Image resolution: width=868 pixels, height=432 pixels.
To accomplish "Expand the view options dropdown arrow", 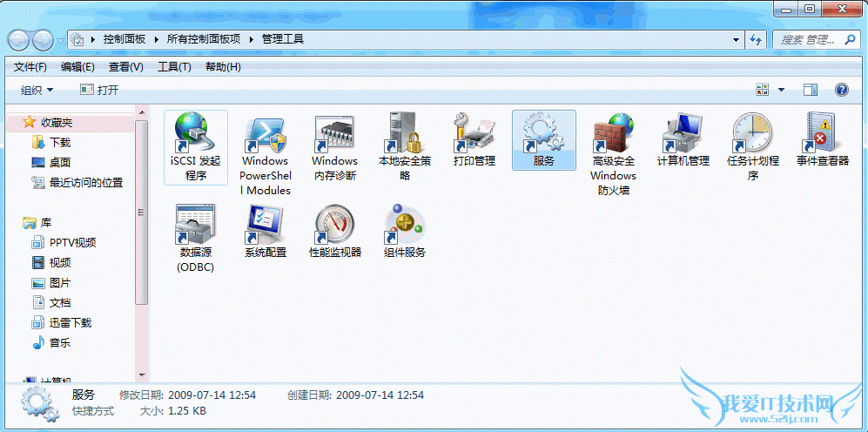I will [x=781, y=90].
